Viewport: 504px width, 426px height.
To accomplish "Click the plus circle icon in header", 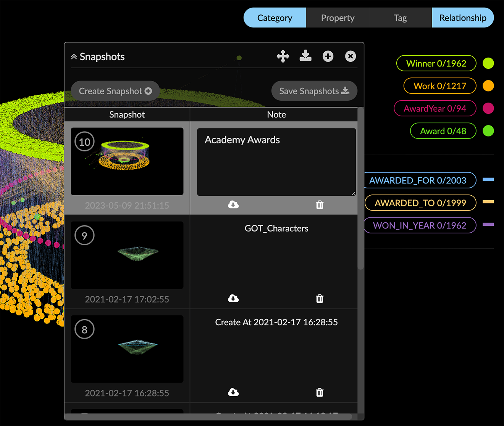I will point(328,56).
